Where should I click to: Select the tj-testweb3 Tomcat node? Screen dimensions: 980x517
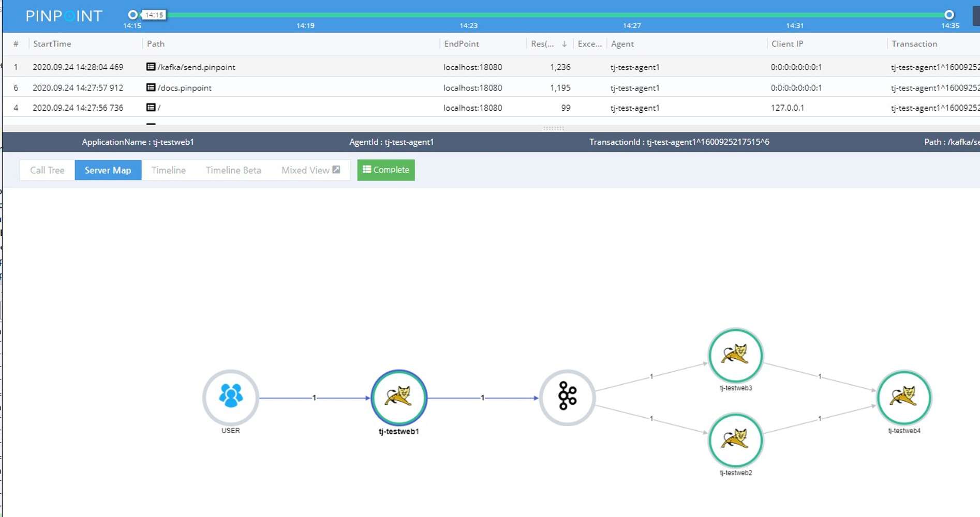coord(735,356)
